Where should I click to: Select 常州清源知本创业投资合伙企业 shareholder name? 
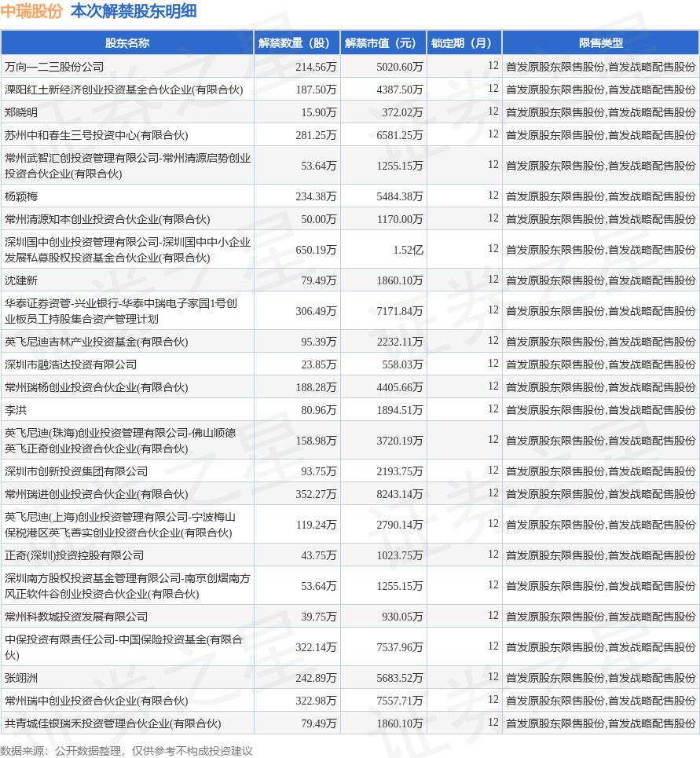pos(108,219)
